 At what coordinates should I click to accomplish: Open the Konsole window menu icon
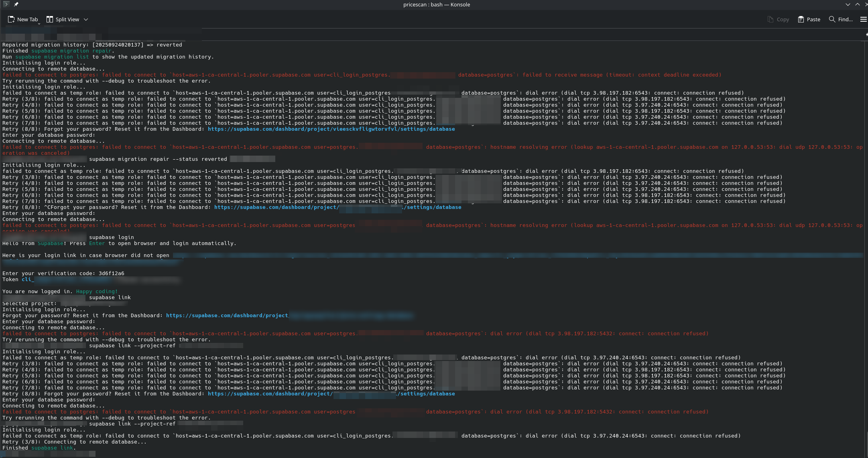(x=6, y=4)
